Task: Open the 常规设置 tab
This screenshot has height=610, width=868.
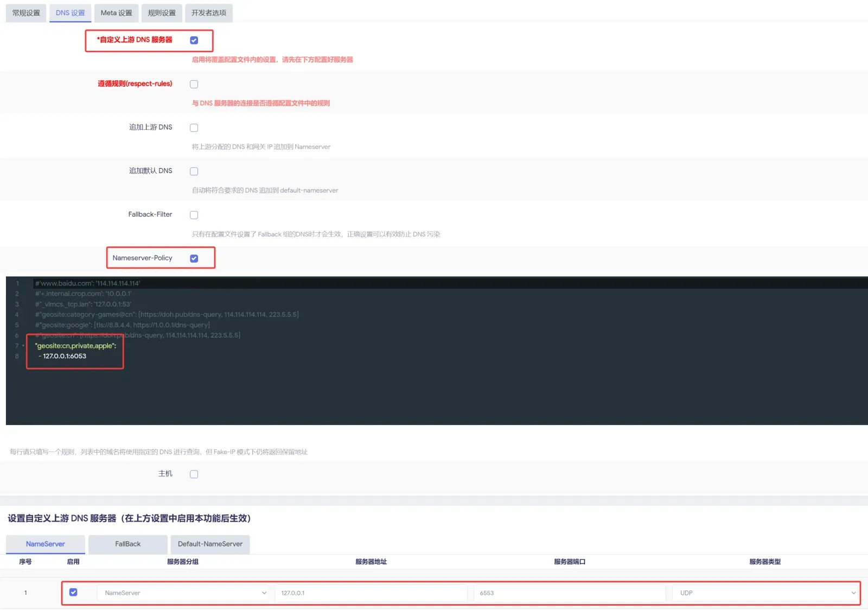Action: (x=26, y=12)
